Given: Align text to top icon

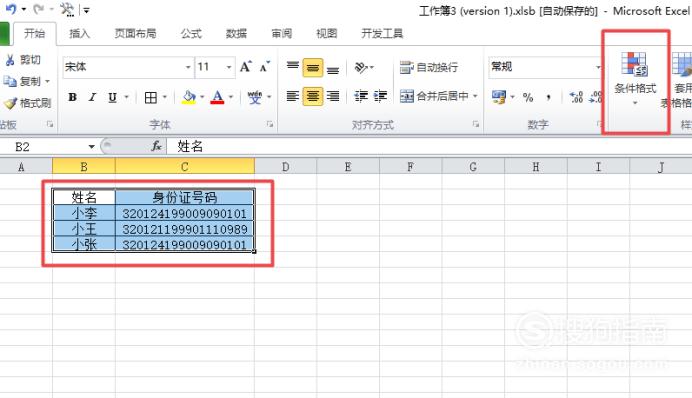Looking at the screenshot, I should click(x=293, y=67).
